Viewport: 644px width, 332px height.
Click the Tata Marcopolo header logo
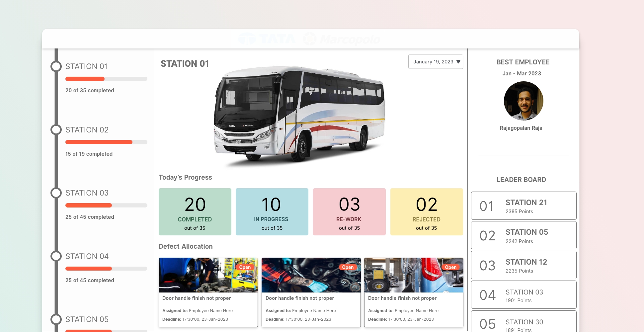tap(309, 39)
